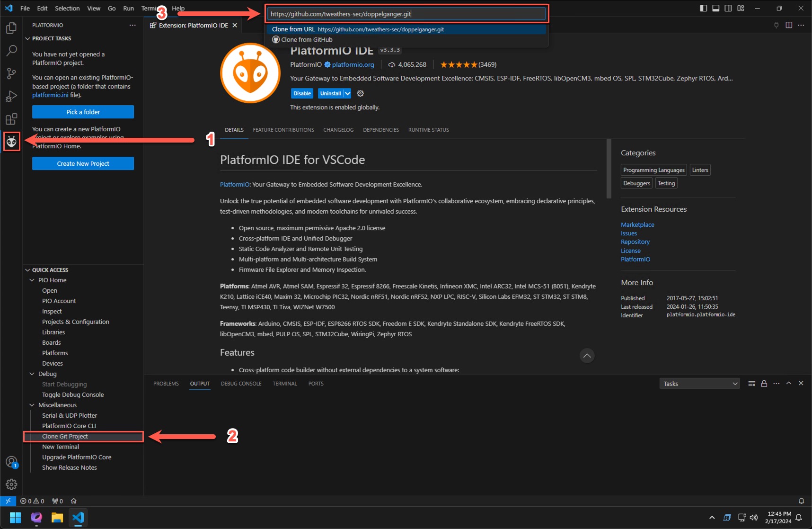Clear the output panel list icon
The width and height of the screenshot is (812, 529).
click(x=751, y=384)
